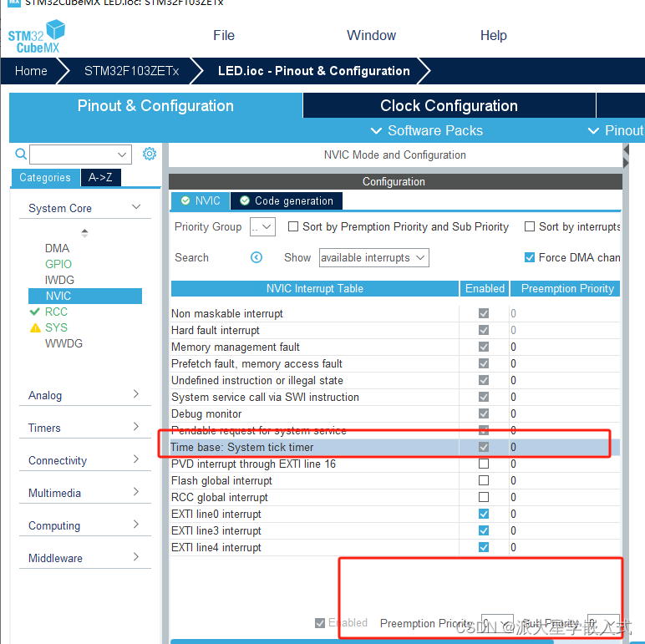The height and width of the screenshot is (644, 645).
Task: Click the STM32F103ZETx breadcrumb
Action: [132, 71]
